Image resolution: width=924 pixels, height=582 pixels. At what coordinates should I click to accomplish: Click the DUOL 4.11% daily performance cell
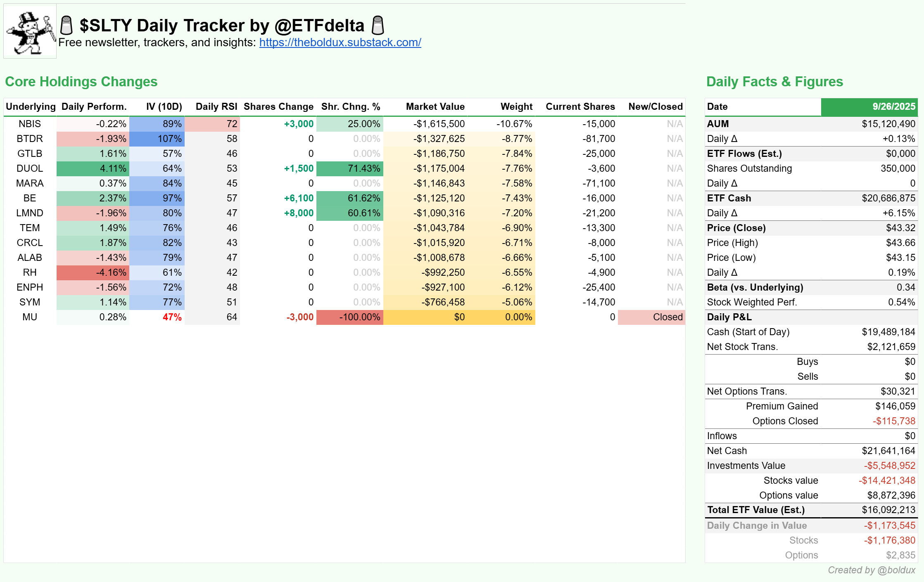(93, 168)
